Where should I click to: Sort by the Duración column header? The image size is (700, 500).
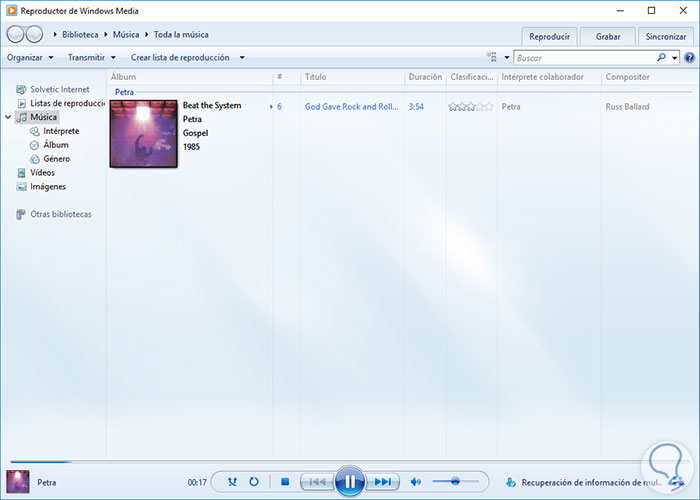(425, 77)
